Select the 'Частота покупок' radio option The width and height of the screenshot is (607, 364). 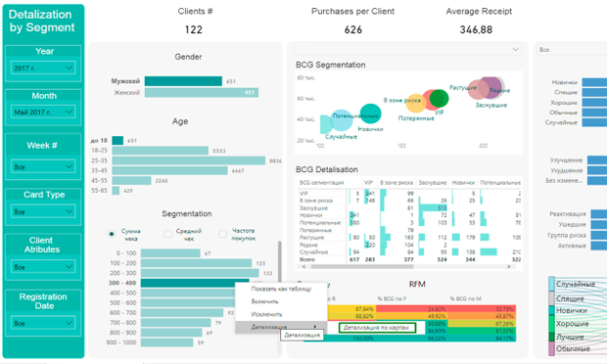[222, 234]
